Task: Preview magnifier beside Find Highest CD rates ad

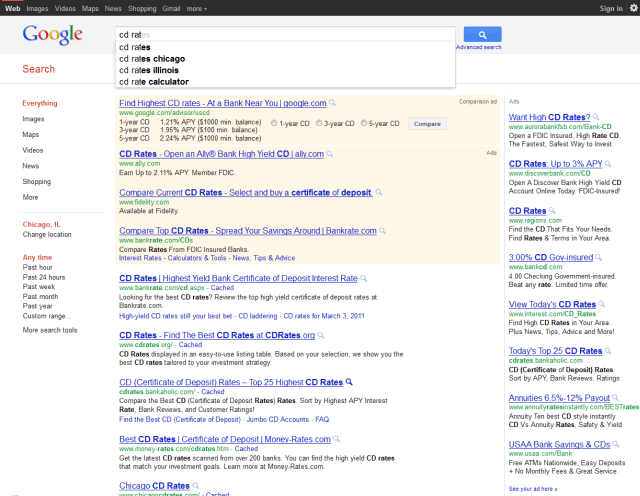Action: coord(332,103)
